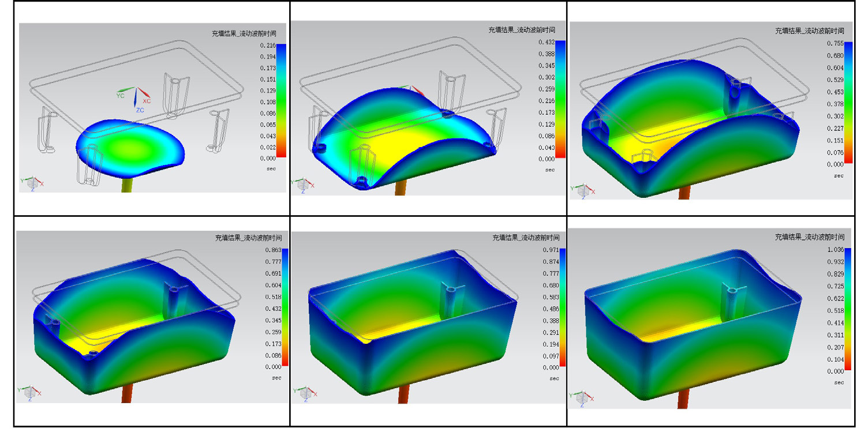Click the view triad icon in the 0.971-max panel
Screen dimensions: 868x432
306,392
